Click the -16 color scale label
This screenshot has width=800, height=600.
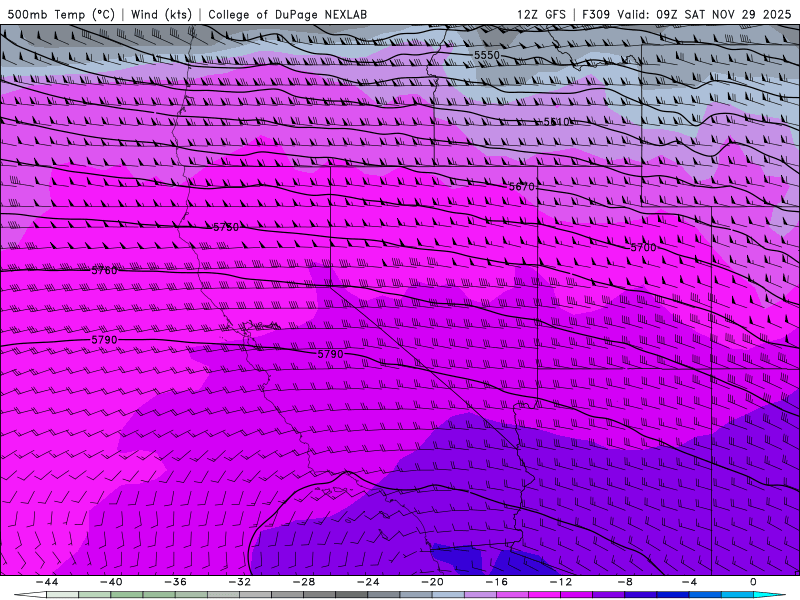(497, 582)
